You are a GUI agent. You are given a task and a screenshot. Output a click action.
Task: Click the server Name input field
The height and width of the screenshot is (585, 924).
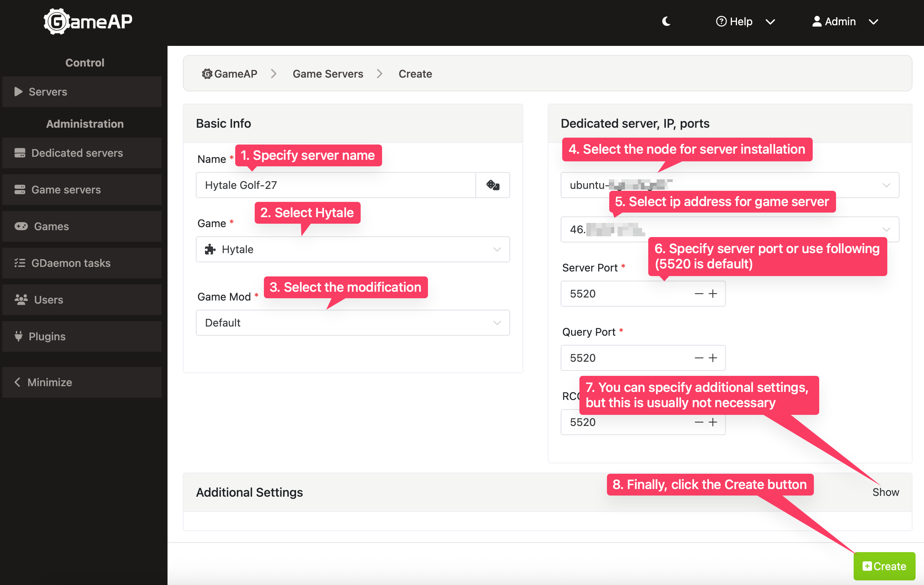click(x=335, y=185)
